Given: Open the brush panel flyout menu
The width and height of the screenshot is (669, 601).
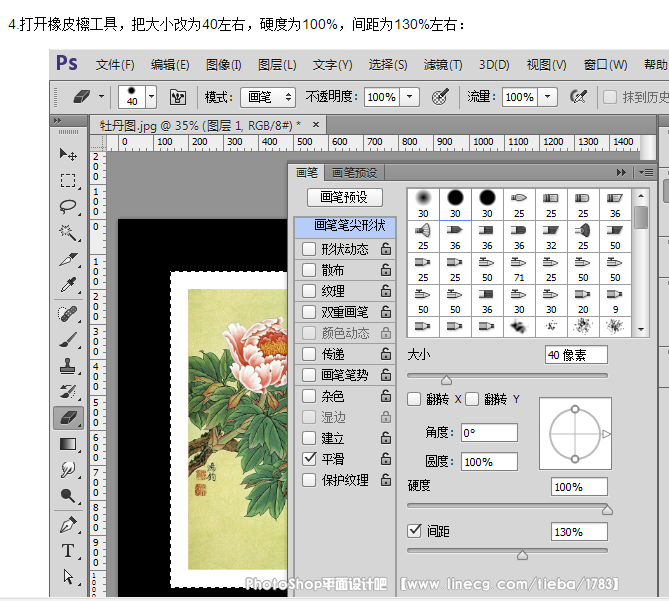Looking at the screenshot, I should [x=646, y=172].
